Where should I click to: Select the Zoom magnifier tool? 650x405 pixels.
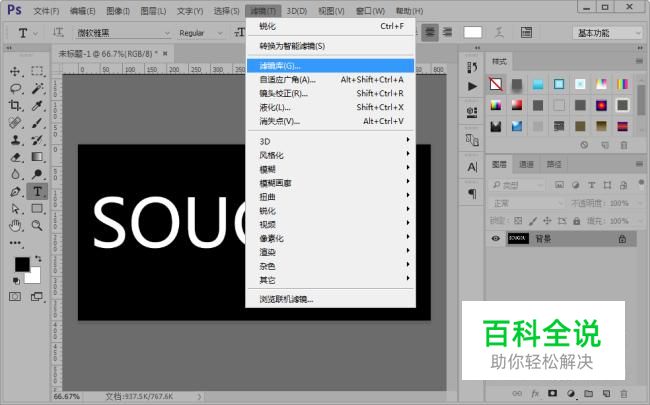click(37, 226)
